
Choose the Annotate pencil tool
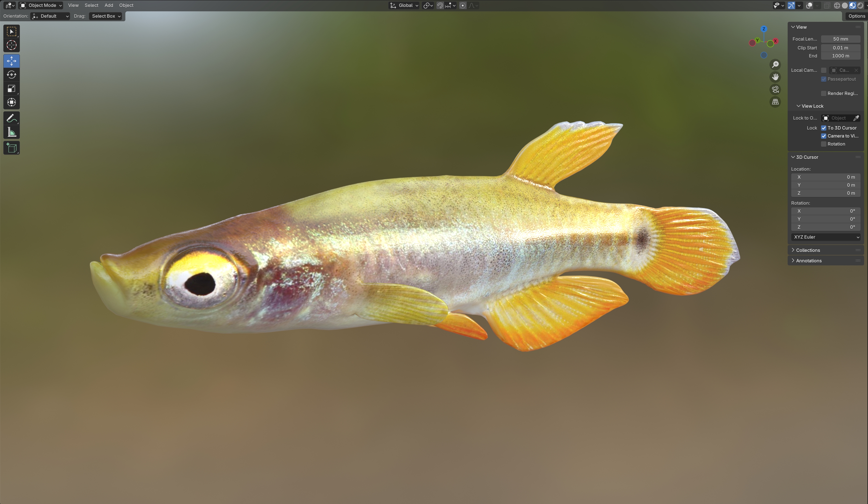[x=11, y=118]
